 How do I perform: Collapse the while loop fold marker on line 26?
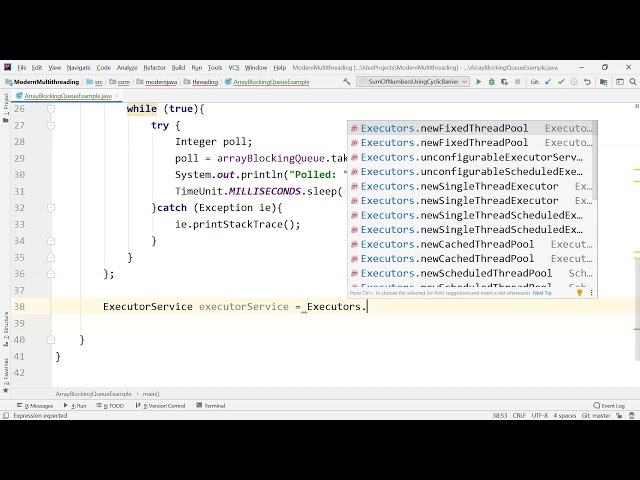51,109
